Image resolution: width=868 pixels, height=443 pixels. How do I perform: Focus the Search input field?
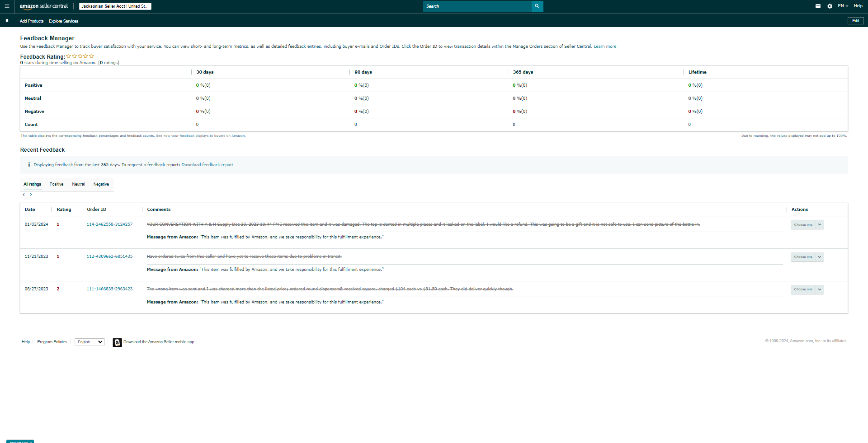coord(477,6)
